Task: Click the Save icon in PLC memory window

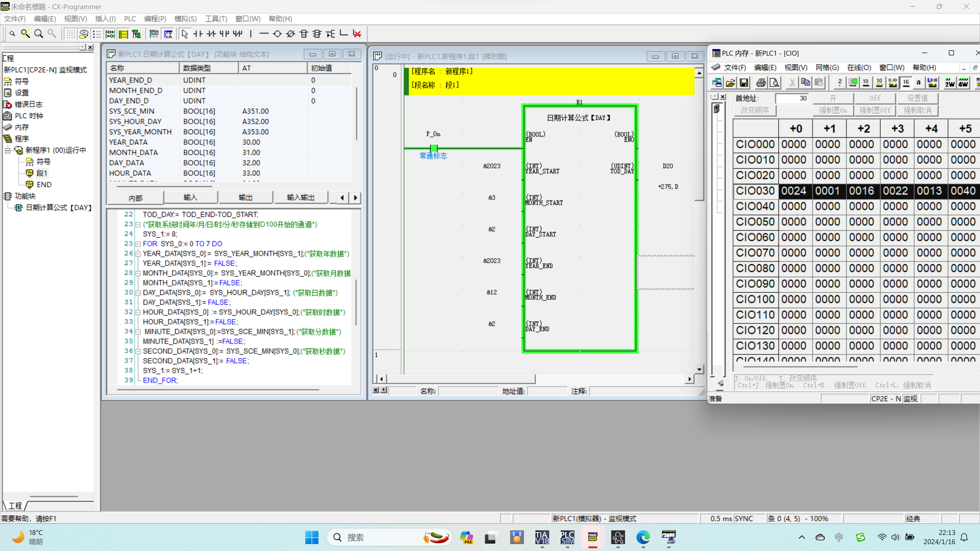Action: (x=744, y=82)
